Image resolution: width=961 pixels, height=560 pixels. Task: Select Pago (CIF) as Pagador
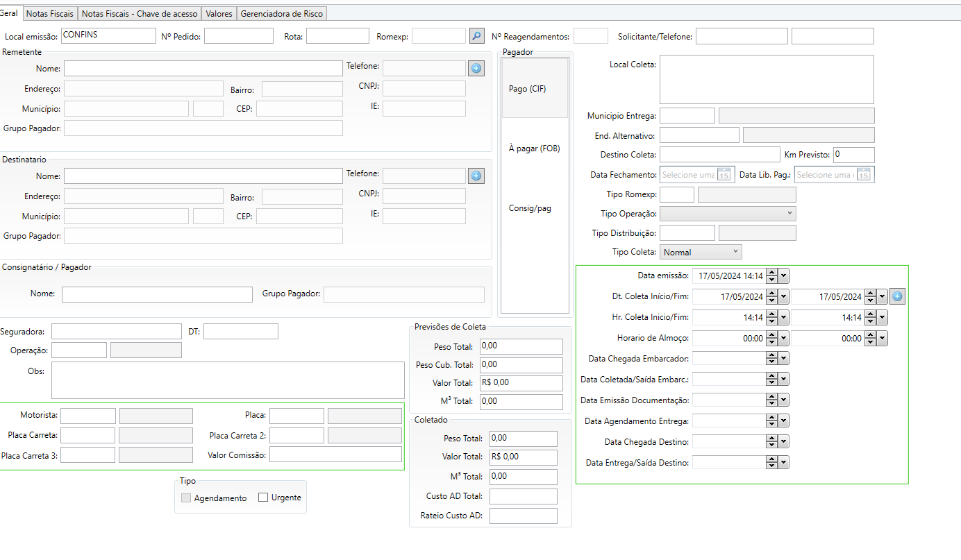click(x=535, y=89)
